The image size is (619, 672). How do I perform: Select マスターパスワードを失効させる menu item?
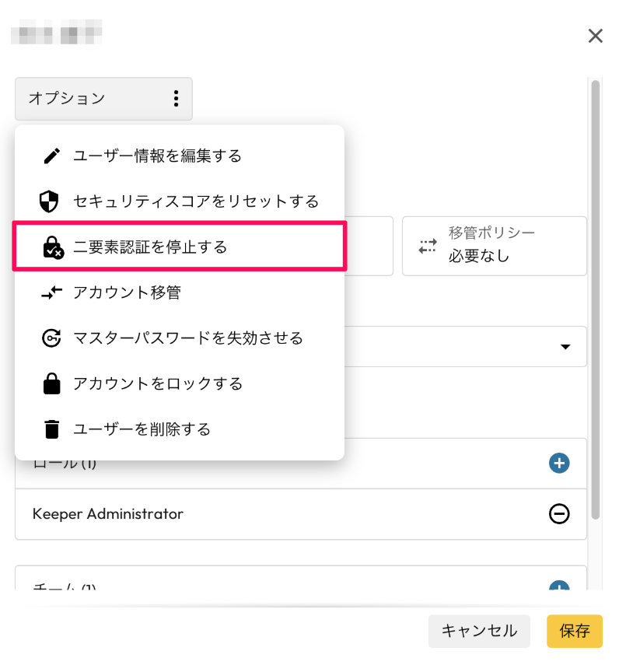(x=180, y=338)
